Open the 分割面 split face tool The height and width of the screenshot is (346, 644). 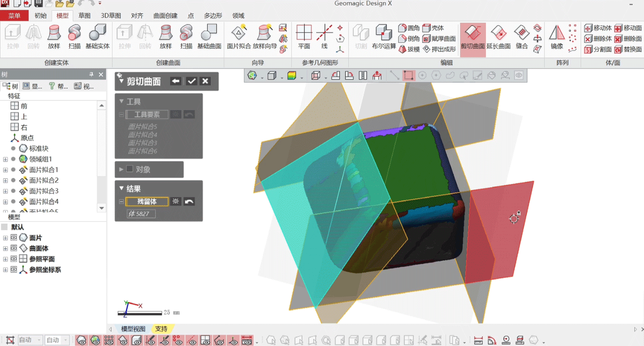click(598, 49)
